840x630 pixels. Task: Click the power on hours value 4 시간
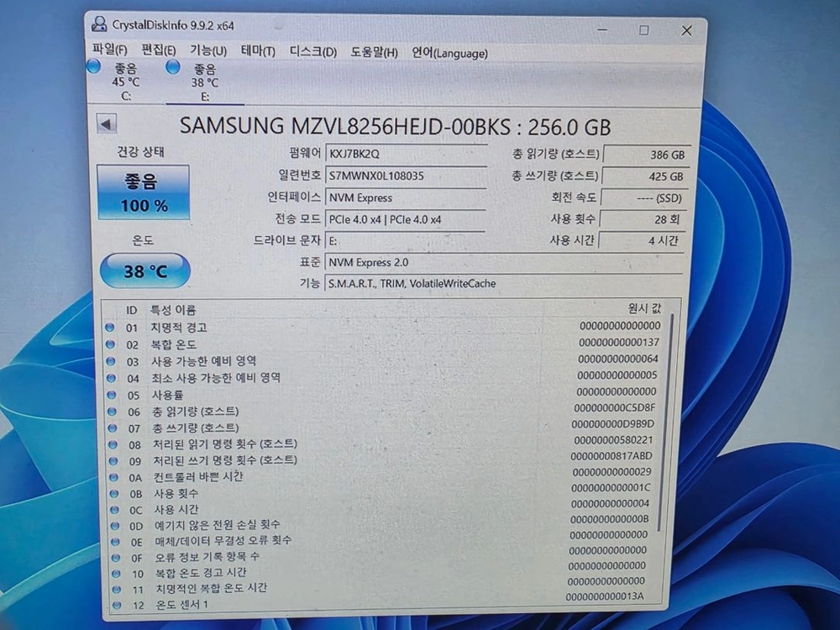(641, 240)
